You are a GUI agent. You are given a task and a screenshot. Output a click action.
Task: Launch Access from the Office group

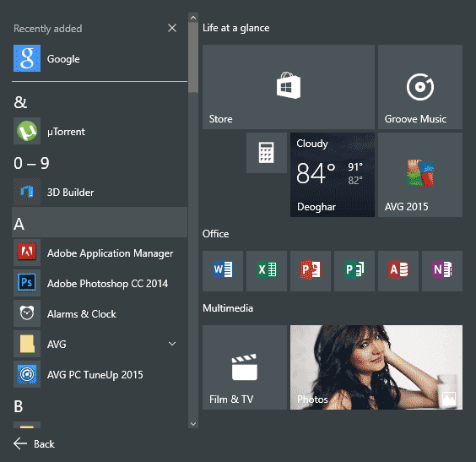pyautogui.click(x=398, y=271)
